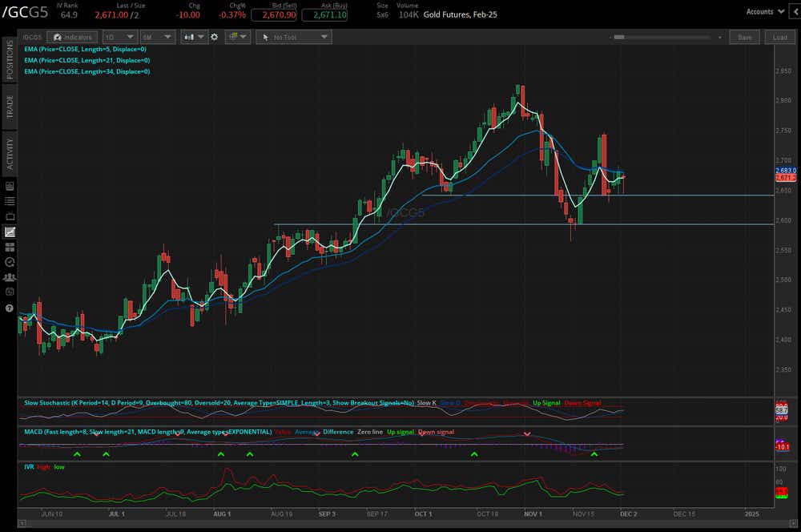Select the active Charts icon in left sidebar
Viewport: 801px width, 532px height.
tap(10, 231)
